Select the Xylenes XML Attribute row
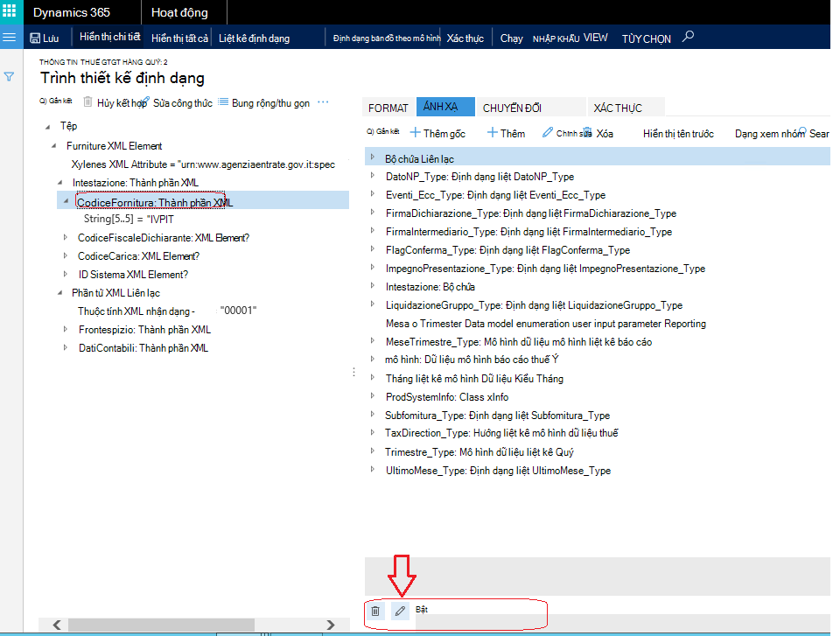The height and width of the screenshot is (636, 840). pos(203,164)
